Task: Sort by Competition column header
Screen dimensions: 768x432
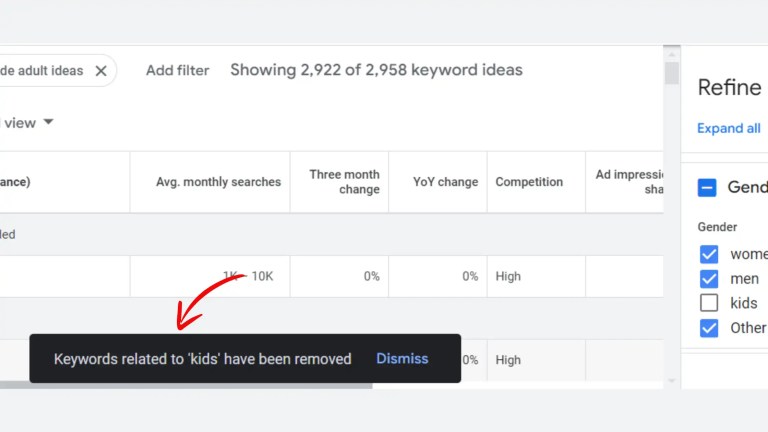Action: coord(529,182)
